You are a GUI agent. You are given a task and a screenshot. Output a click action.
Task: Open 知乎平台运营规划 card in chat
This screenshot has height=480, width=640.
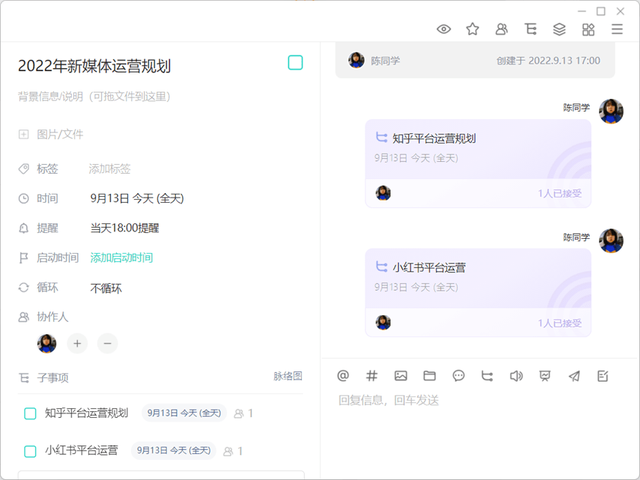click(x=478, y=163)
